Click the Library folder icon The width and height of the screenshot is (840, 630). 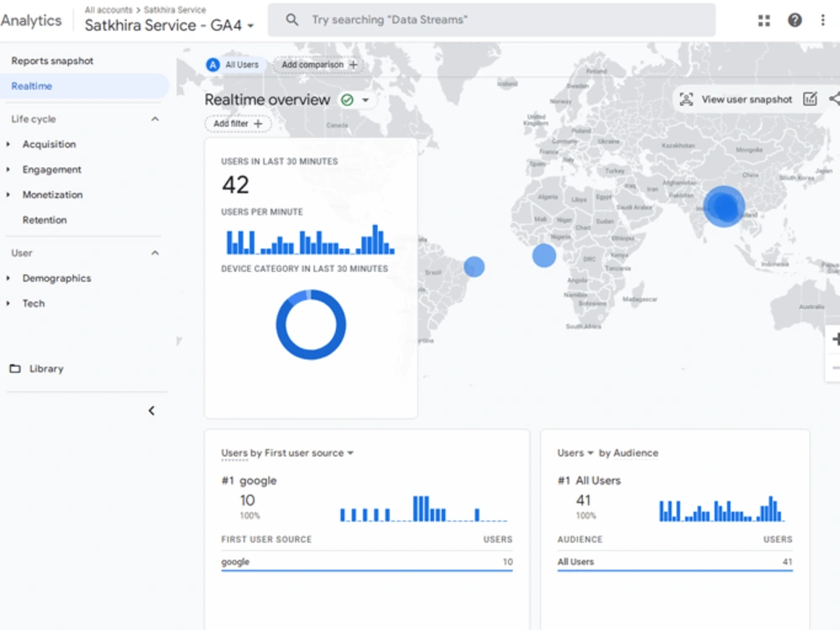coord(15,369)
